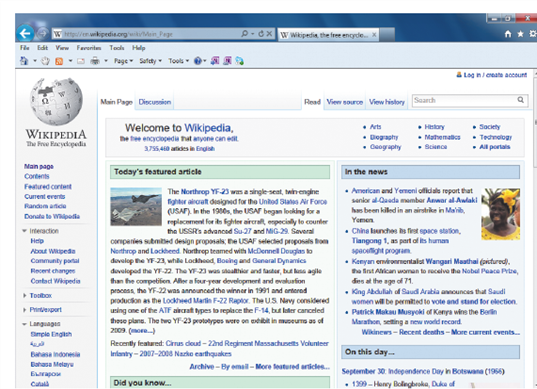Follow the Northrop YF-23 article link

click(205, 192)
